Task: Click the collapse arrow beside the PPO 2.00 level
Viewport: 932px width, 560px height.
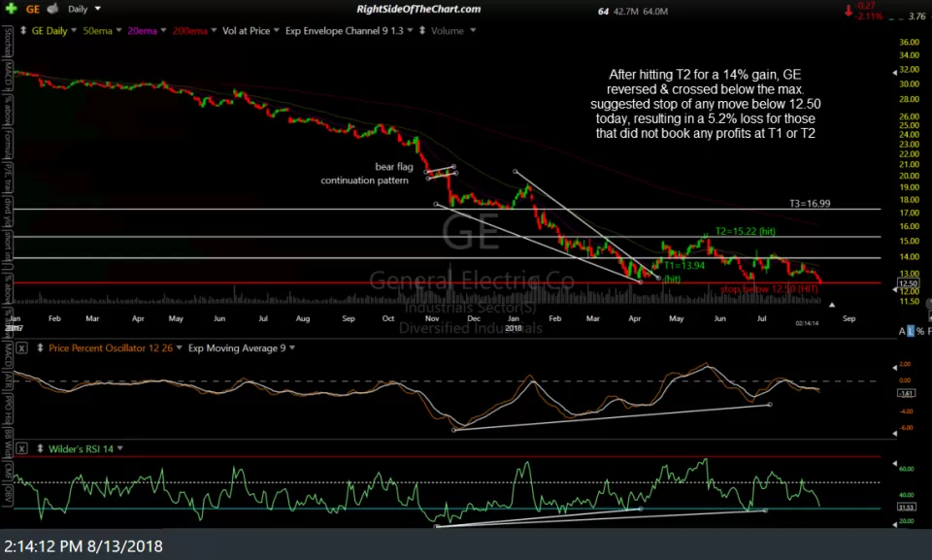Action: [894, 368]
